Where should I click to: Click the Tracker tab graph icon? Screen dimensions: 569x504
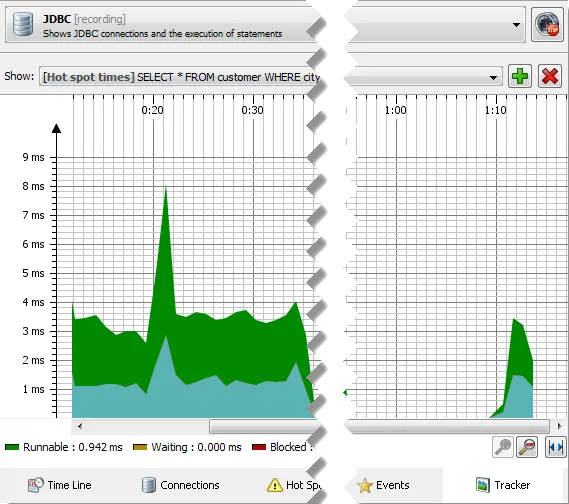click(483, 485)
